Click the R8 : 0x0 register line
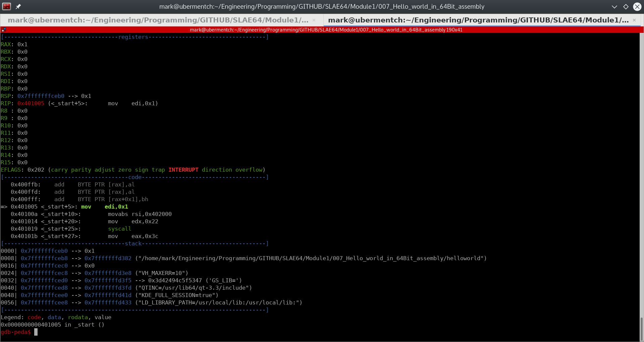Viewport: 644px width, 342px height. coord(14,111)
